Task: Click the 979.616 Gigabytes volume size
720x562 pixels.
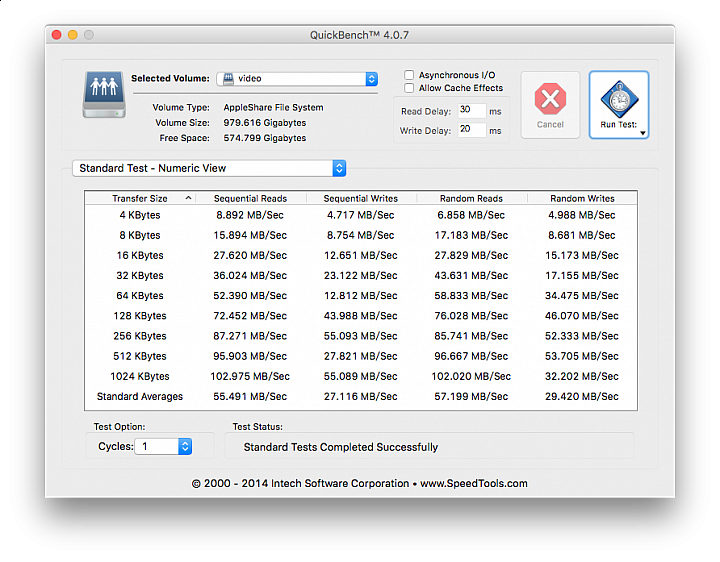Action: (x=265, y=123)
